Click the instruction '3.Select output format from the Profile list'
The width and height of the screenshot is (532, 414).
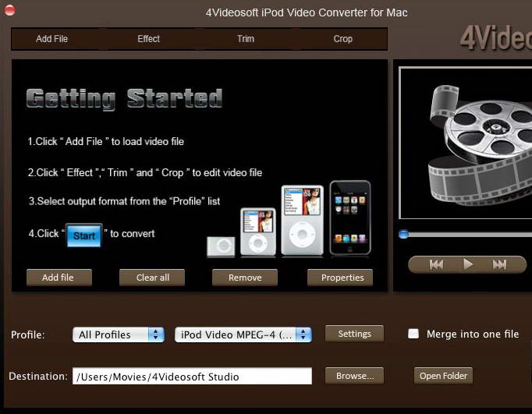tap(124, 201)
